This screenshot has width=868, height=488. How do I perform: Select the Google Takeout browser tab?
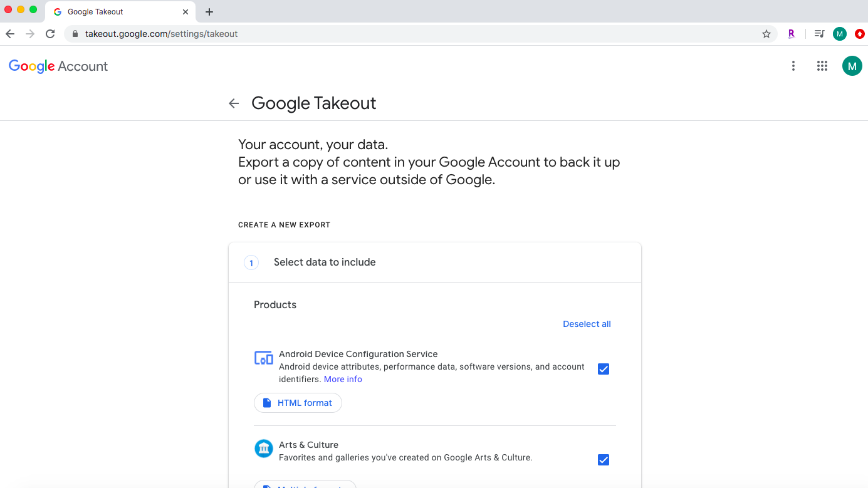[121, 12]
